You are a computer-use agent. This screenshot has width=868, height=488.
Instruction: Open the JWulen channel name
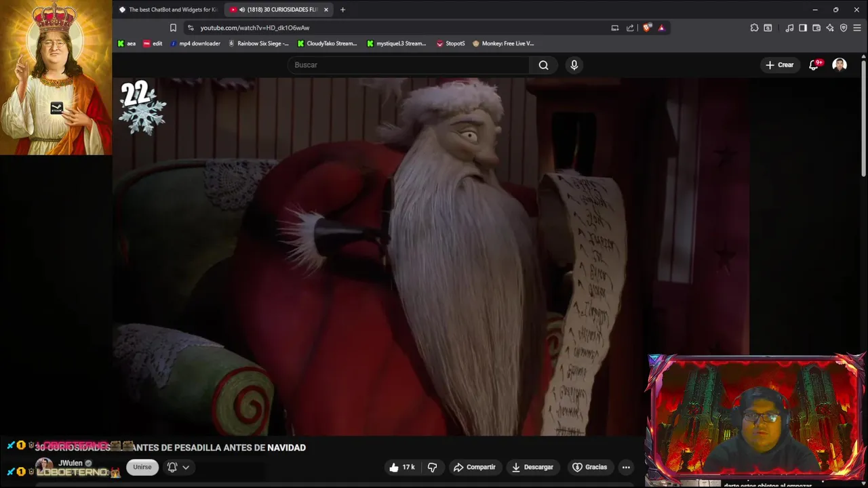pyautogui.click(x=71, y=464)
